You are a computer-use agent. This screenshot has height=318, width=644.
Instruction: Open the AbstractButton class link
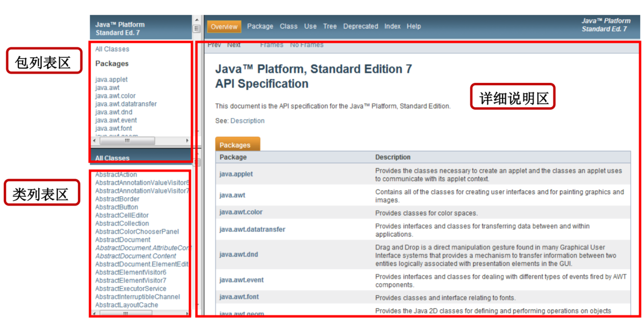117,207
